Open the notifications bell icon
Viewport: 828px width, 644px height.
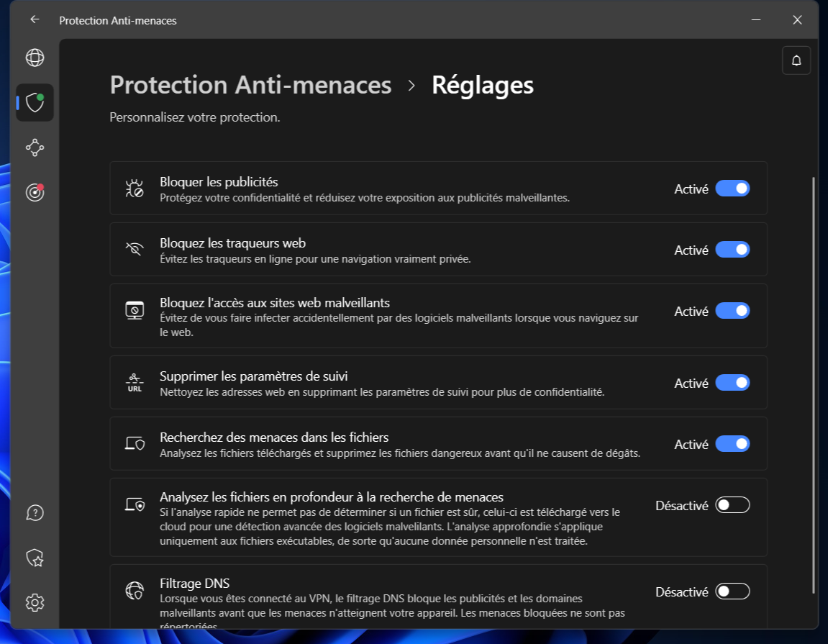[796, 60]
